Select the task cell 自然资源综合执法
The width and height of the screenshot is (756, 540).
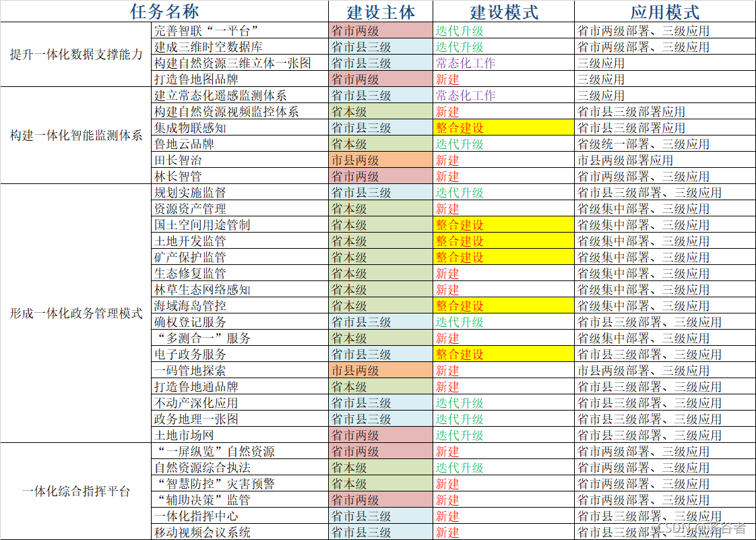[240, 467]
